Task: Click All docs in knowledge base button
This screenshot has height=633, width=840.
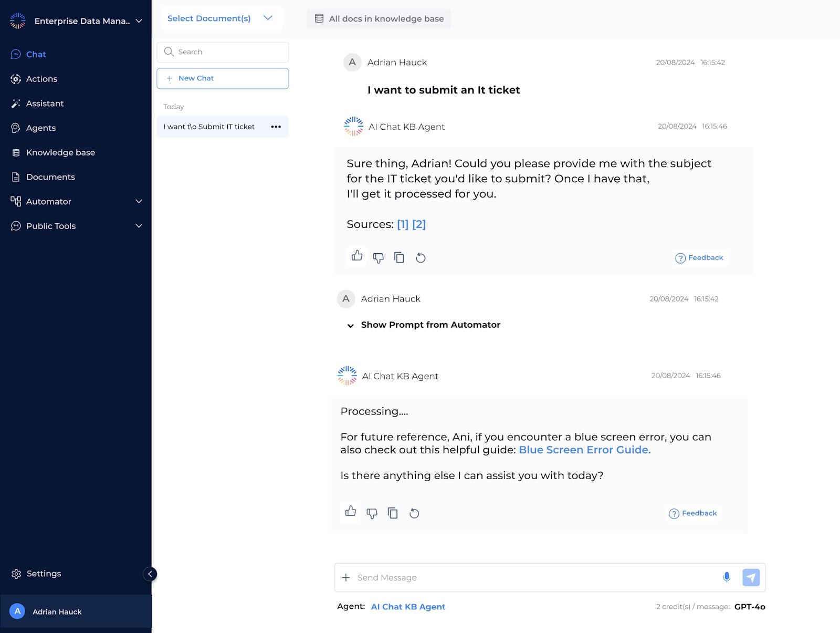Action: pos(379,19)
